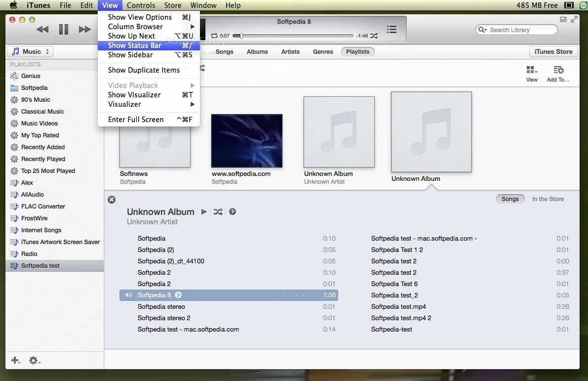Image resolution: width=588 pixels, height=381 pixels.
Task: Click the grid View icon above the albums
Action: coord(532,70)
